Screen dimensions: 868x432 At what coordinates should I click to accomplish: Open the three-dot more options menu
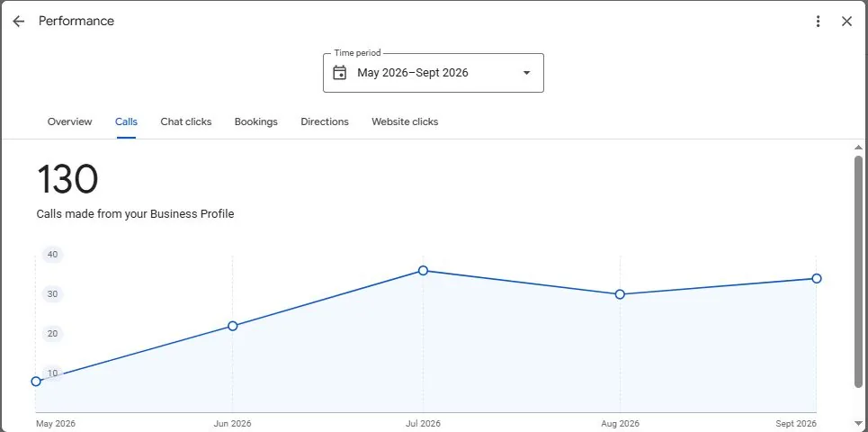point(819,22)
